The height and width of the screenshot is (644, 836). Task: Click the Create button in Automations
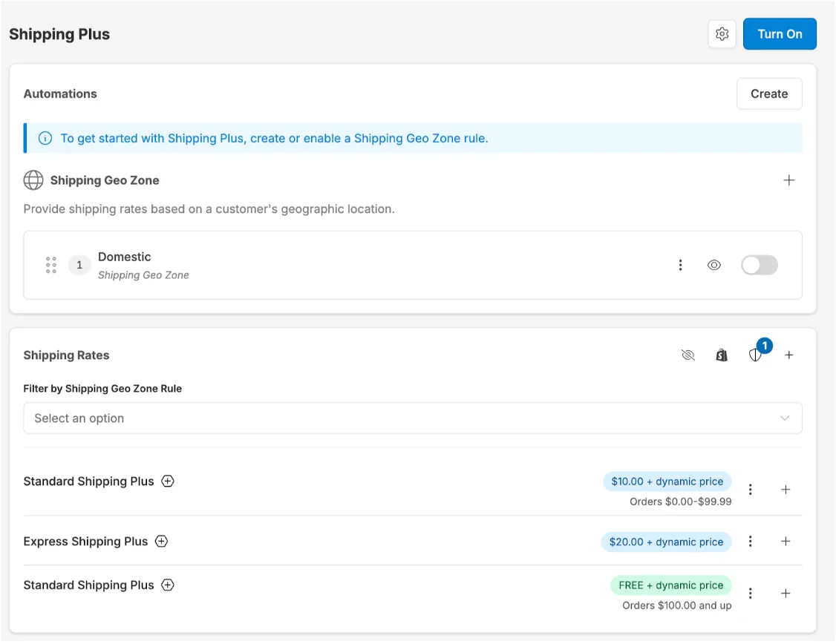click(x=768, y=94)
